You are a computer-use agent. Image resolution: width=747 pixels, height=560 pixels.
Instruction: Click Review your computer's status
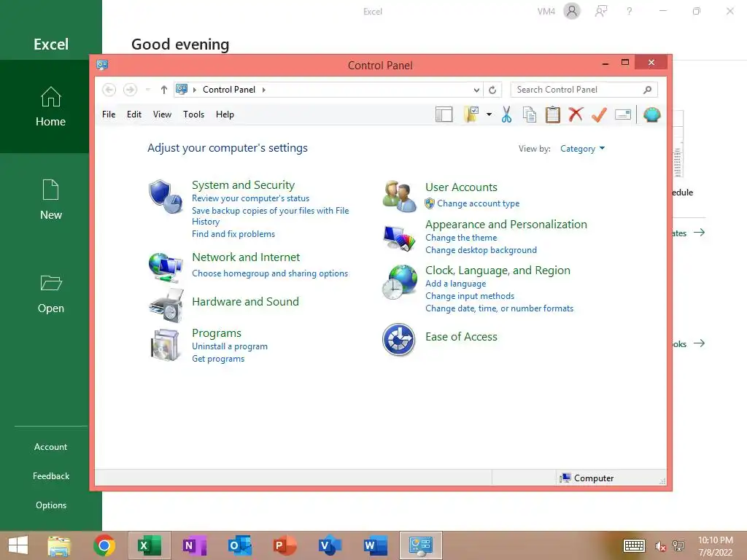[x=251, y=198]
